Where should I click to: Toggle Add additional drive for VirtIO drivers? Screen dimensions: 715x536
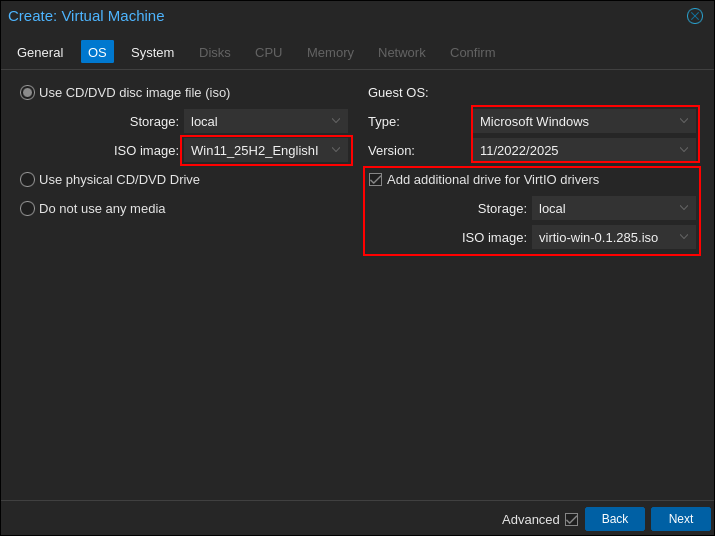375,179
